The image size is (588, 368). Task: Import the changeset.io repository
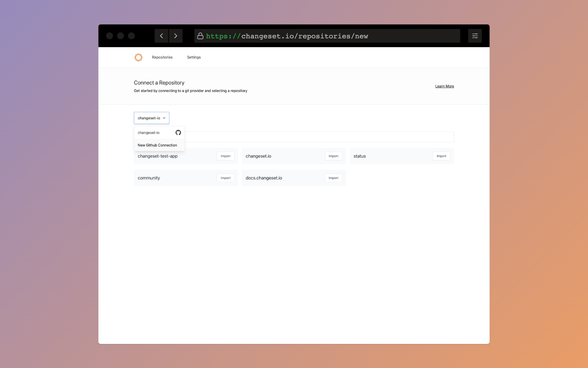[x=333, y=155]
